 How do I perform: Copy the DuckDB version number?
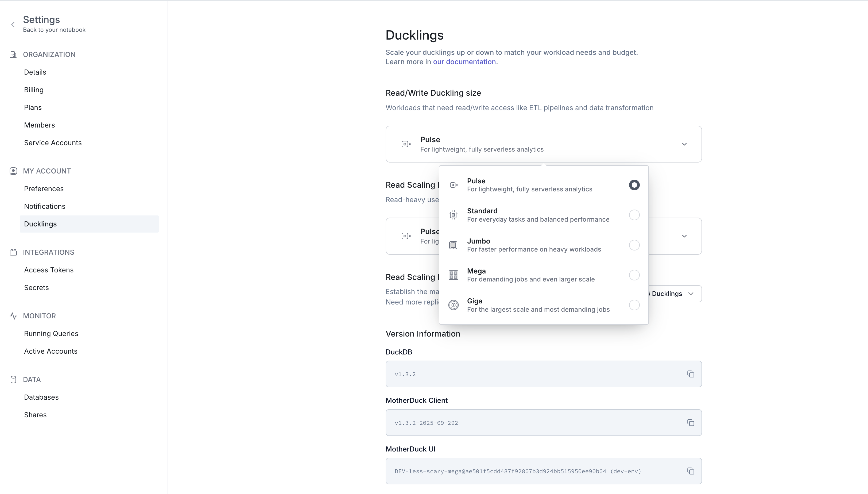tap(691, 374)
